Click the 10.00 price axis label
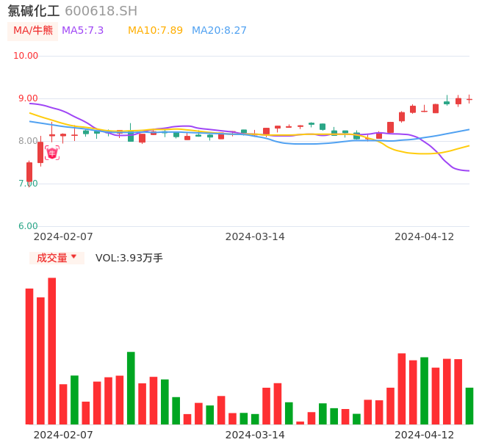This screenshot has height=445, width=504. [x=26, y=56]
